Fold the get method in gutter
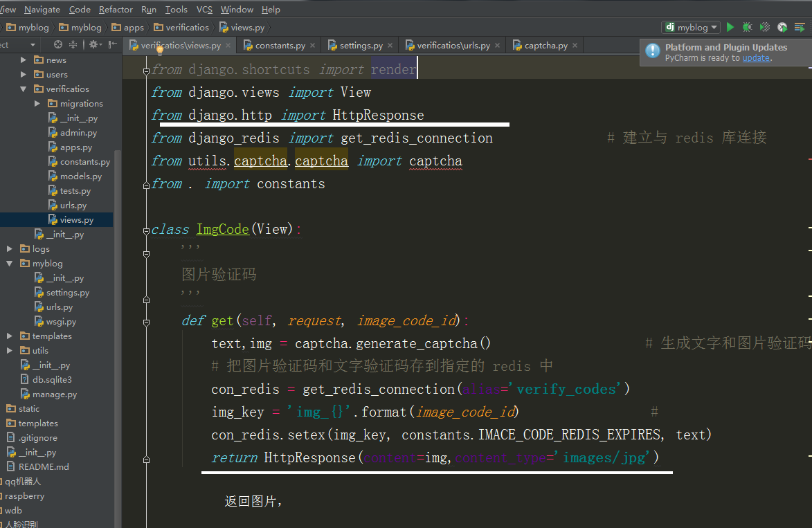This screenshot has height=528, width=812. [x=146, y=322]
